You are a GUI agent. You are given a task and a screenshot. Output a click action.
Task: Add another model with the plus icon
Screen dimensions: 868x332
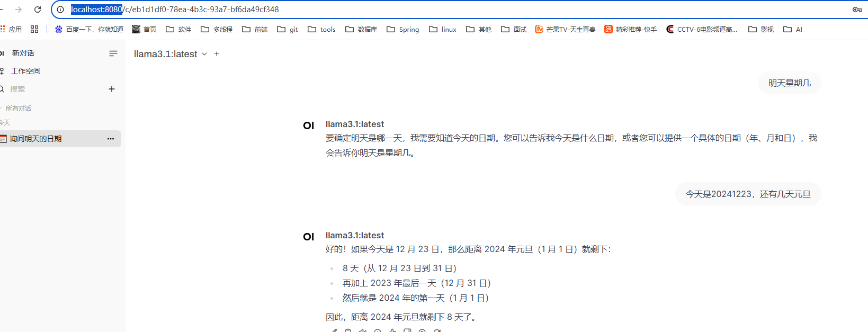[x=217, y=54]
